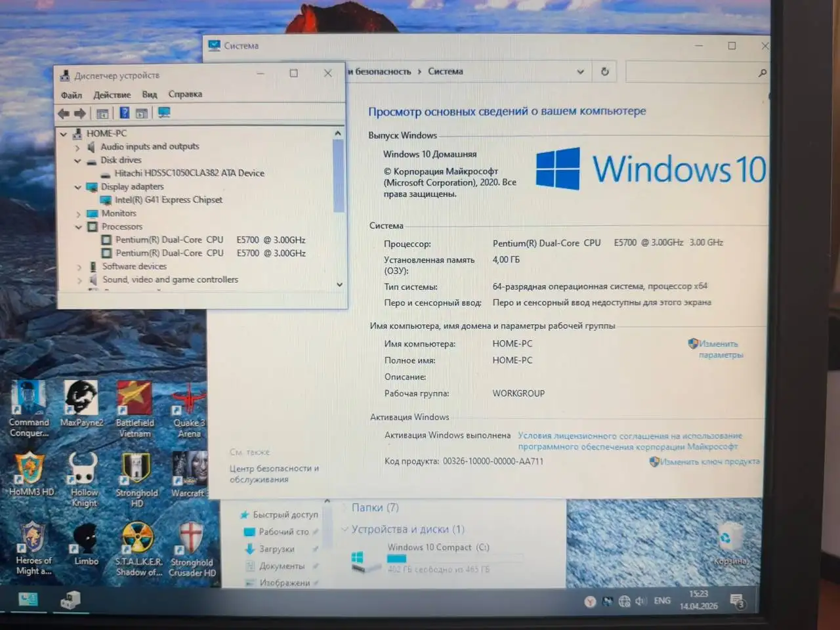
Task: Open Центр безопасности и обслуживания
Action: [x=274, y=473]
